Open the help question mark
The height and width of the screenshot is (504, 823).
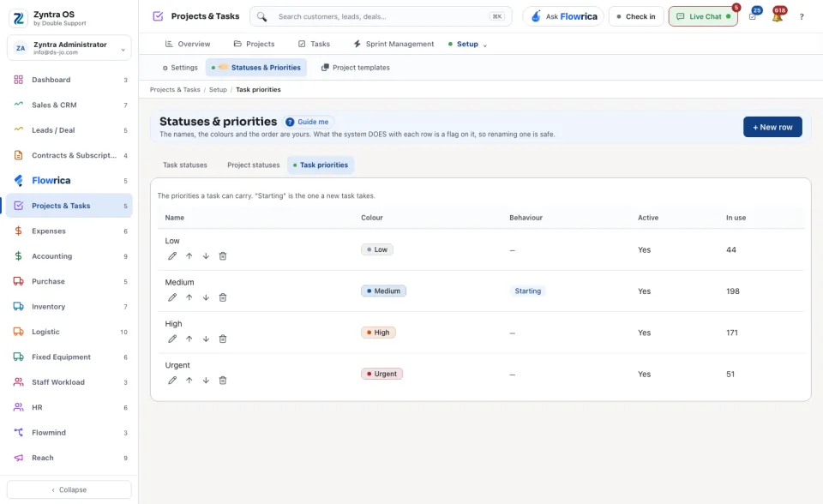click(x=802, y=17)
